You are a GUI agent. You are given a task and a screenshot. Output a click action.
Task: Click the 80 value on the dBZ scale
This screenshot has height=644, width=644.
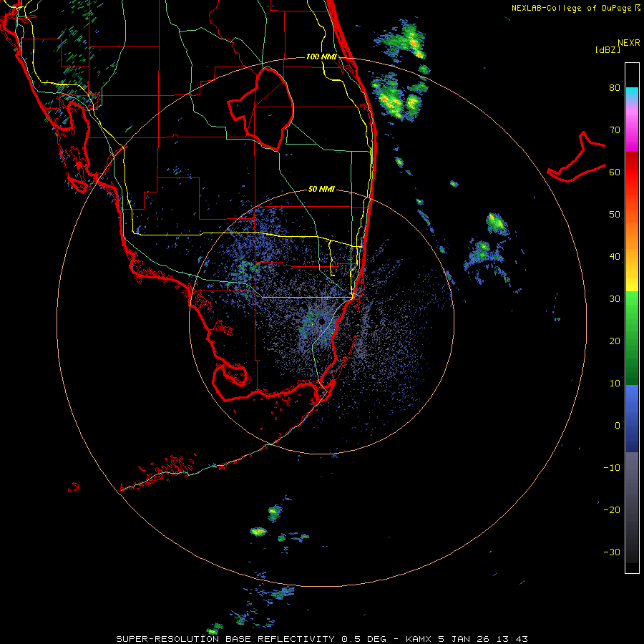tap(615, 88)
